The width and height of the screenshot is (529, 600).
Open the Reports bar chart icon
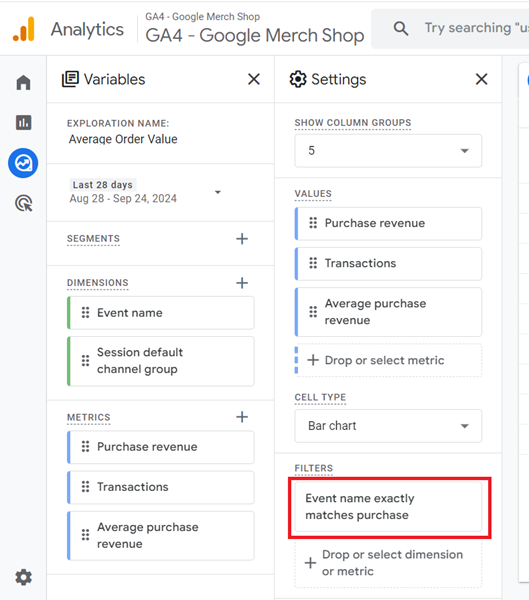coord(23,122)
